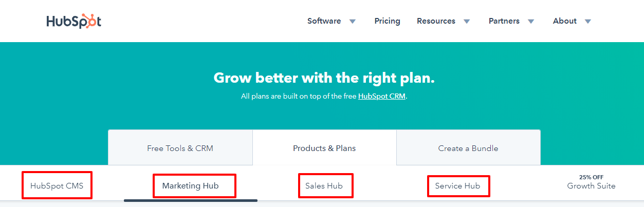Expand the arrow beside Resources
This screenshot has height=207, width=644.
pyautogui.click(x=467, y=22)
